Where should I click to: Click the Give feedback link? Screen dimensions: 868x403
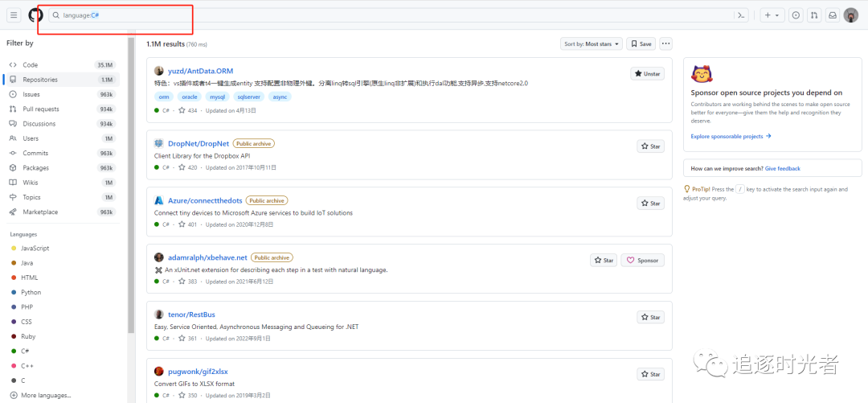[783, 168]
